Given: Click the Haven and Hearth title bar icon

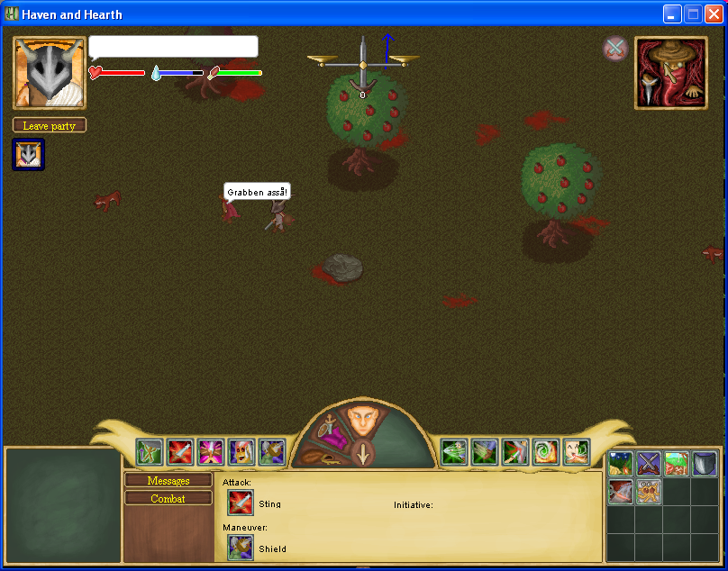Looking at the screenshot, I should (11, 14).
